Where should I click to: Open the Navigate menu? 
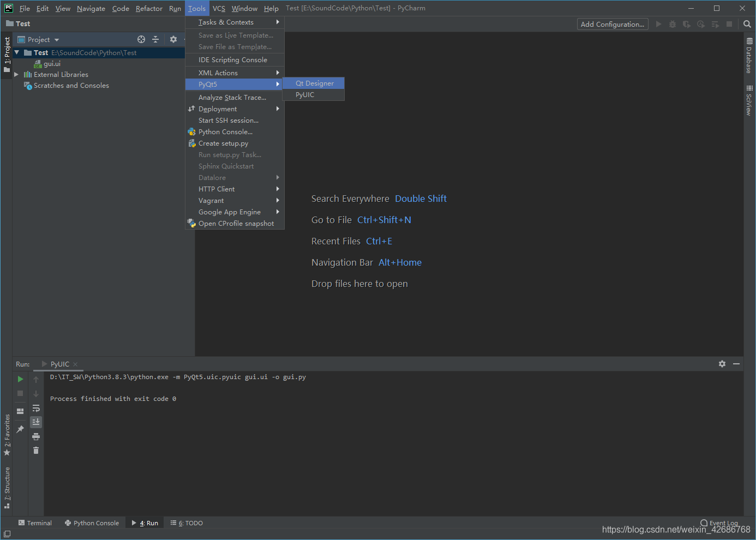pyautogui.click(x=91, y=8)
